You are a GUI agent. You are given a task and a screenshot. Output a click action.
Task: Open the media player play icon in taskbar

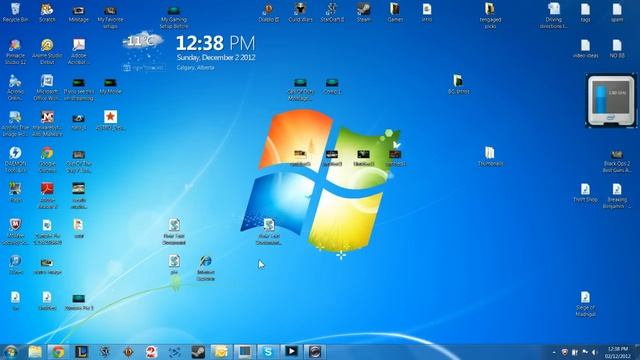(291, 351)
